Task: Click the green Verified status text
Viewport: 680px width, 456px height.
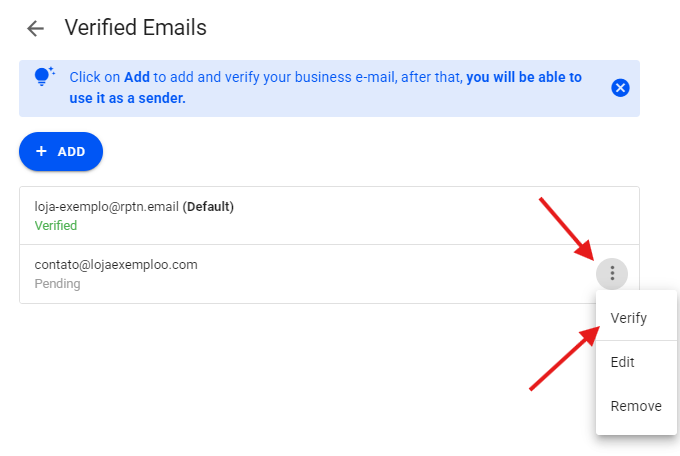Action: coord(56,226)
